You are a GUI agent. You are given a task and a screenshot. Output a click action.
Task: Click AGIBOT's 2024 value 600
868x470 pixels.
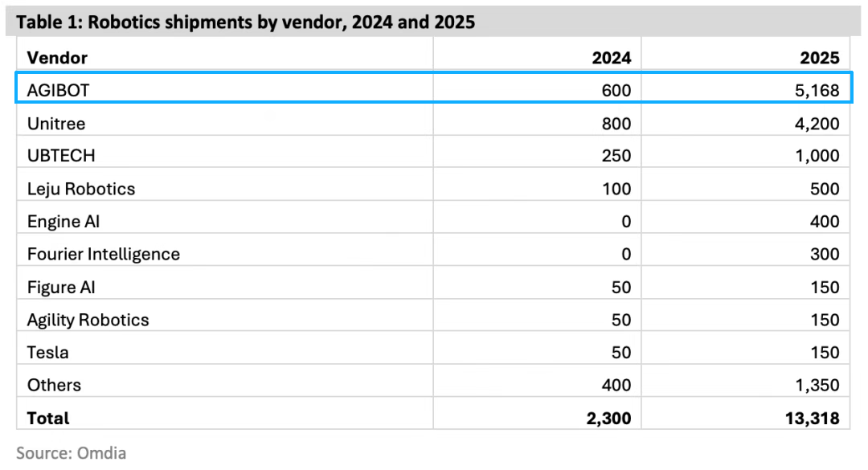pyautogui.click(x=616, y=91)
